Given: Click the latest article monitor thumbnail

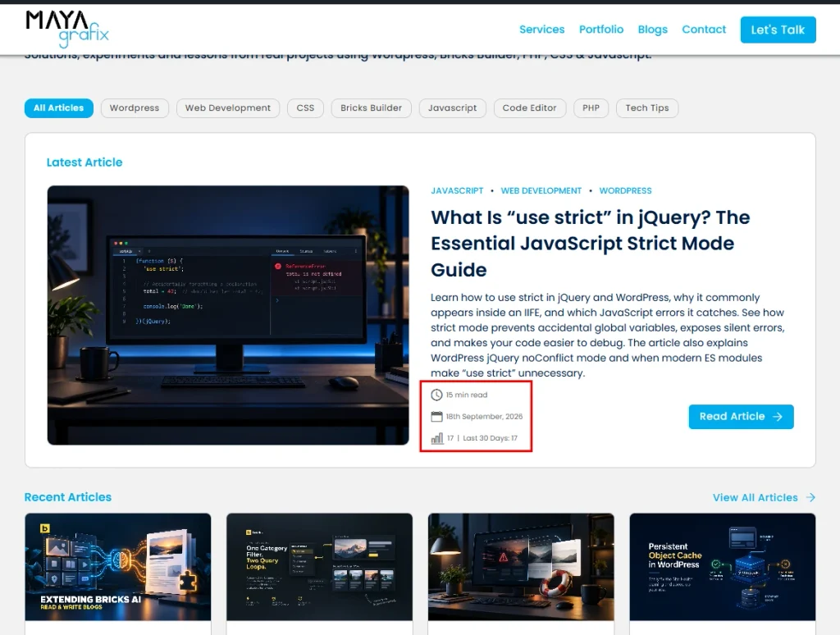Looking at the screenshot, I should [228, 315].
